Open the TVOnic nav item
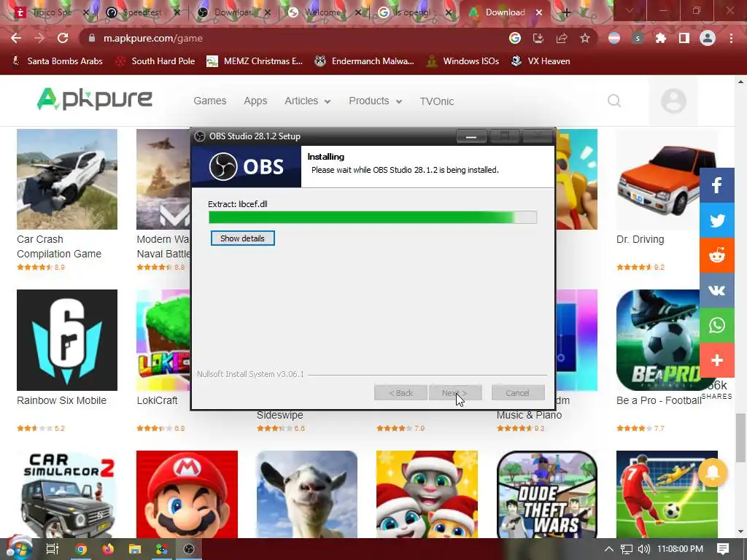This screenshot has height=560, width=747. point(437,101)
